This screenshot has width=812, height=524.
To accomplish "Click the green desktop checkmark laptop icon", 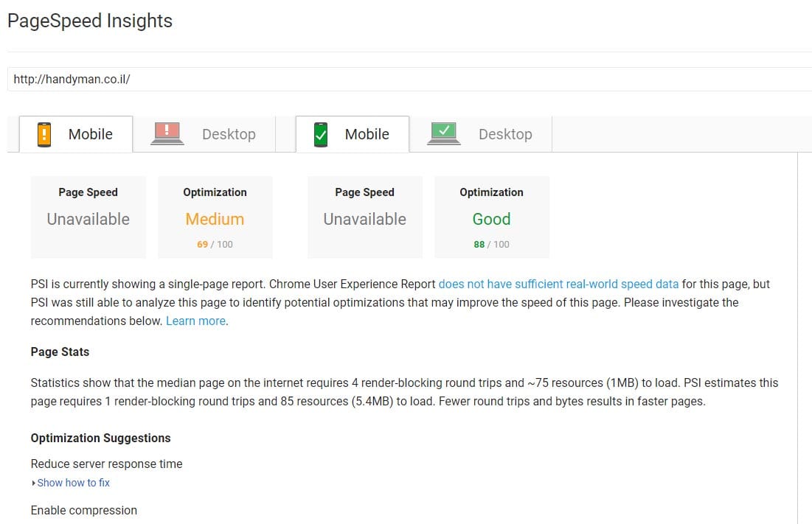I will (x=444, y=133).
